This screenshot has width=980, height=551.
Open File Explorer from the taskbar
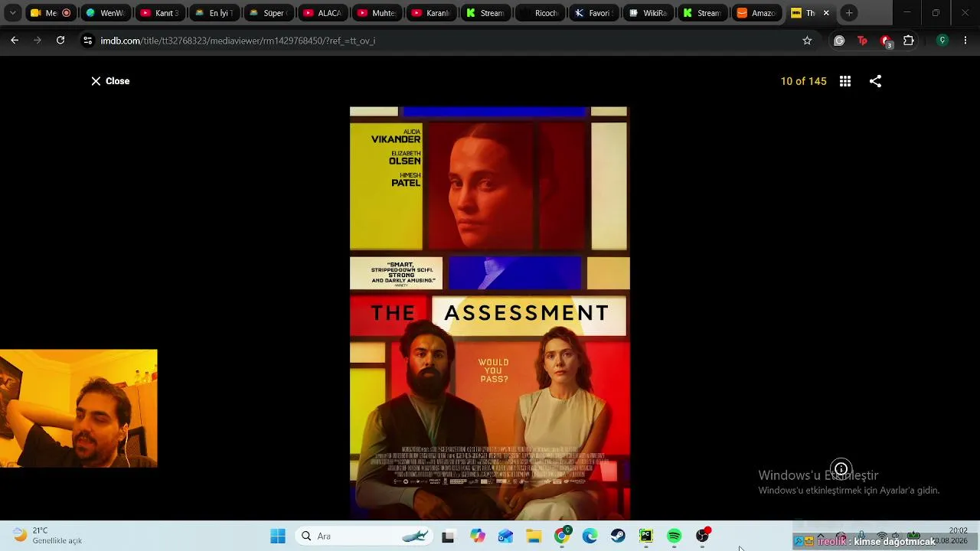(534, 536)
